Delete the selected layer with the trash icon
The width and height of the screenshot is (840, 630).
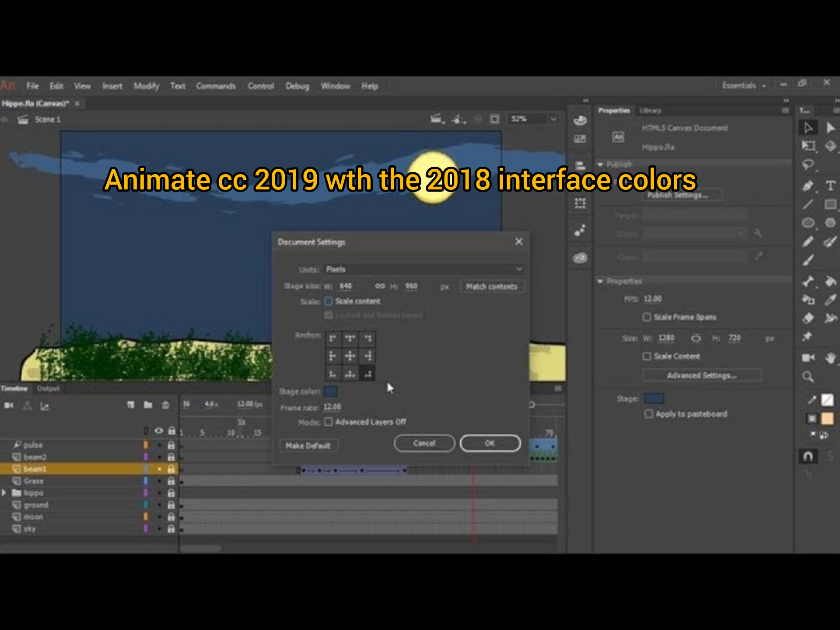point(165,406)
